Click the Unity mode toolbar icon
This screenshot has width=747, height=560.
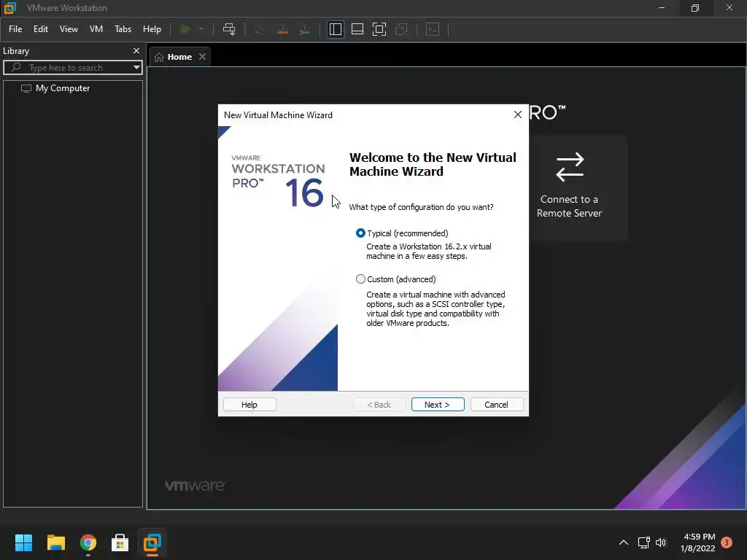[x=402, y=29]
